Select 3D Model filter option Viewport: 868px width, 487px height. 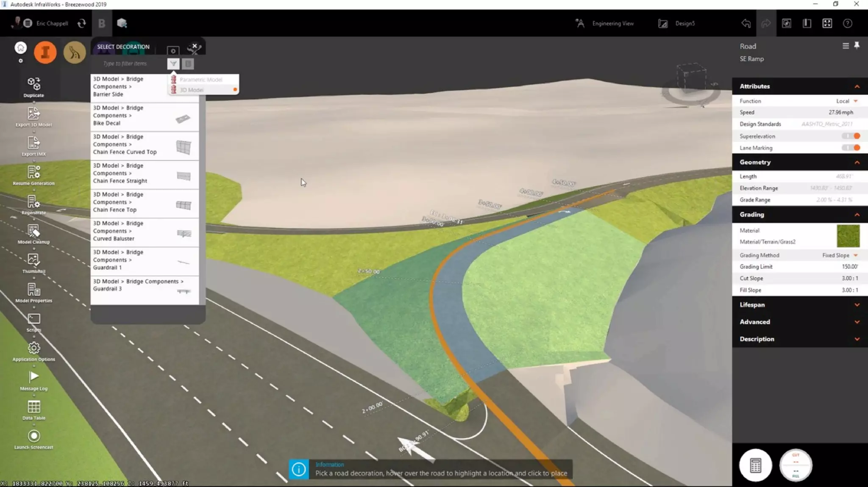[x=192, y=90]
